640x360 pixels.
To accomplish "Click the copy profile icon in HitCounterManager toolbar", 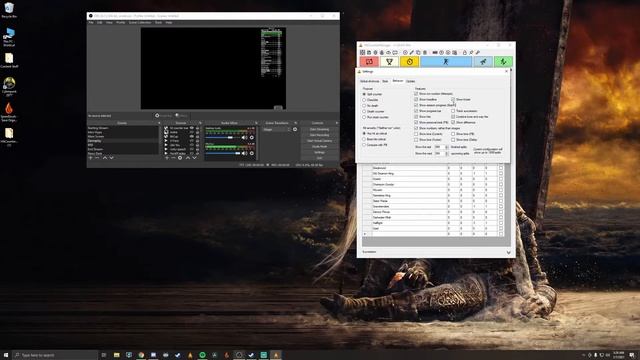I will [x=418, y=52].
